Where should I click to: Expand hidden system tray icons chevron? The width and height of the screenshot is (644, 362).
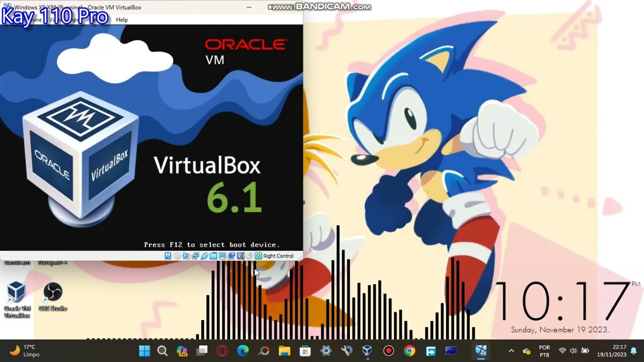point(511,350)
